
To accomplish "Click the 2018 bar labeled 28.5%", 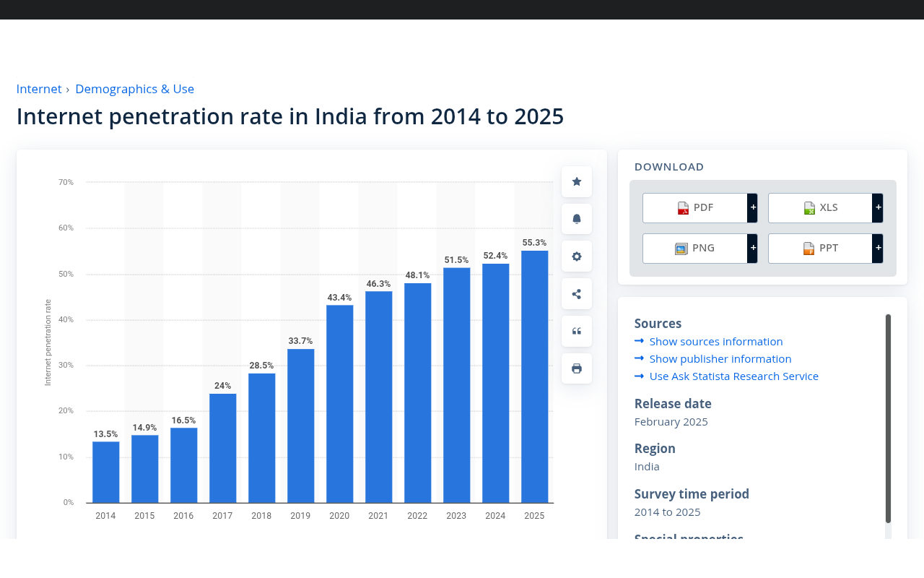I will (x=261, y=438).
